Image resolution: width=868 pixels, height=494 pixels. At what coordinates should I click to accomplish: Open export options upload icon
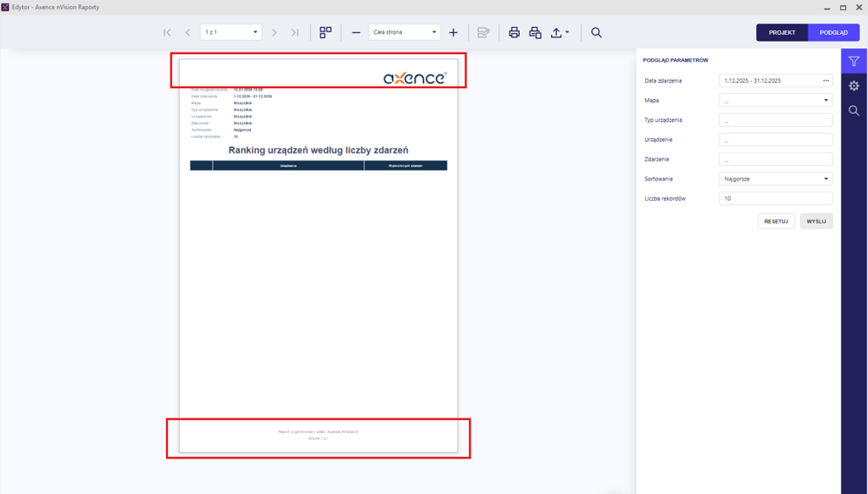(559, 33)
